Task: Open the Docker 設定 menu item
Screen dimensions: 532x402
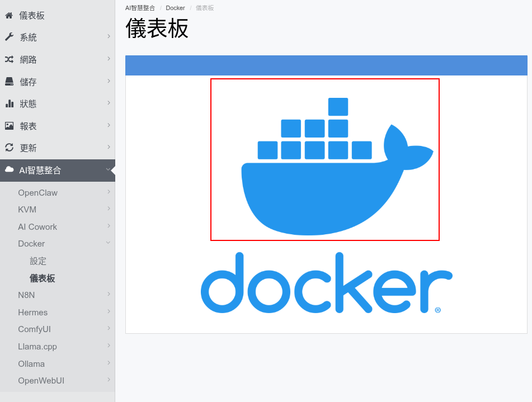Action: point(38,261)
